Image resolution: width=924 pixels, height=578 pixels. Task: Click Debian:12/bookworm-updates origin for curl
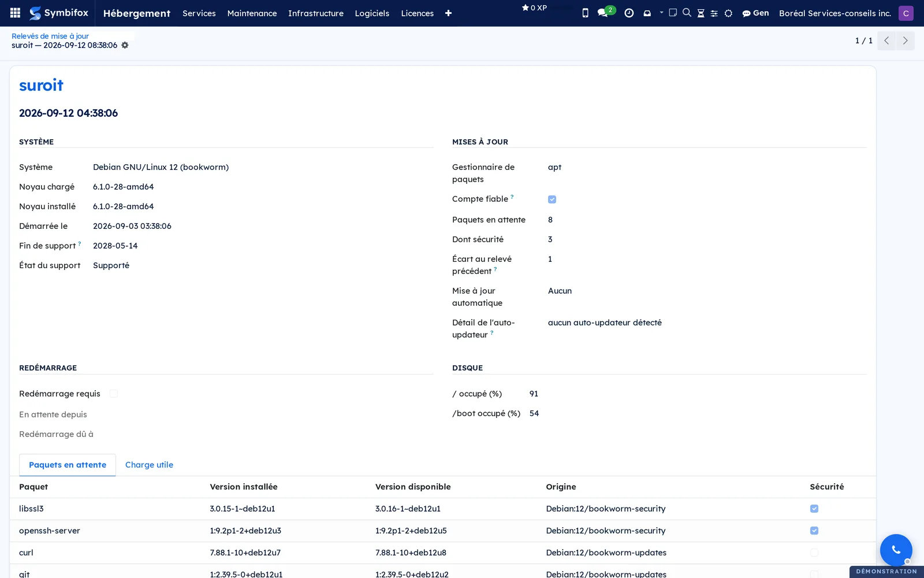click(x=606, y=553)
